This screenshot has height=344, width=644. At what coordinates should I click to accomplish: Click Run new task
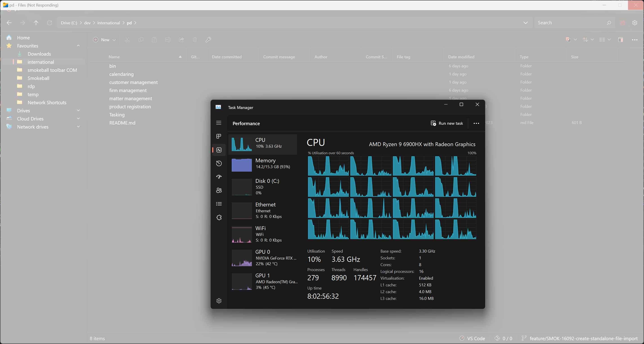(x=447, y=123)
